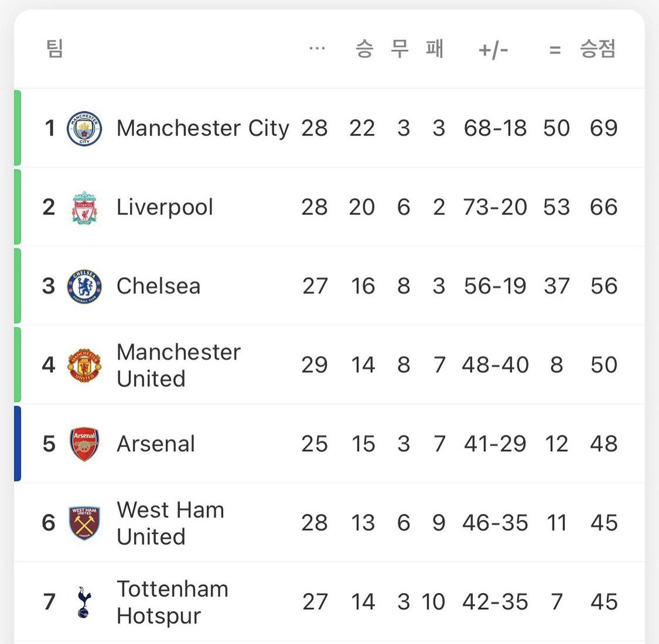The image size is (659, 644).
Task: Open the Liverpool team page
Action: pos(165,207)
